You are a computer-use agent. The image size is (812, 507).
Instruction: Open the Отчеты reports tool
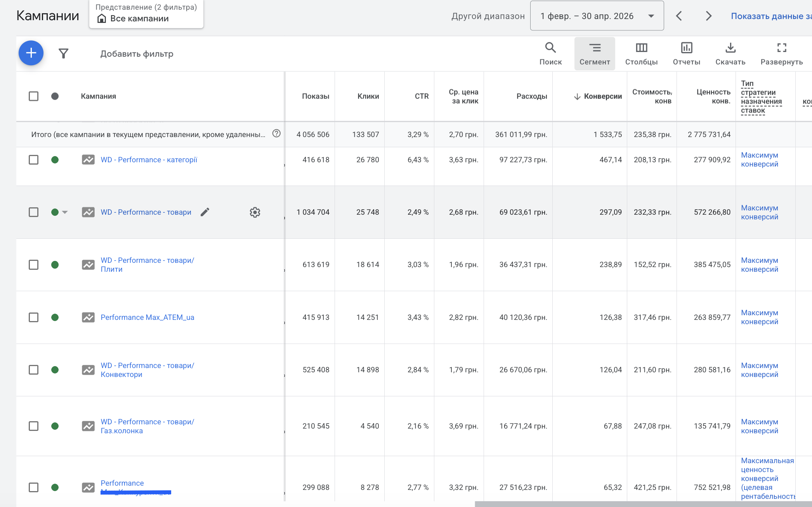click(x=686, y=54)
